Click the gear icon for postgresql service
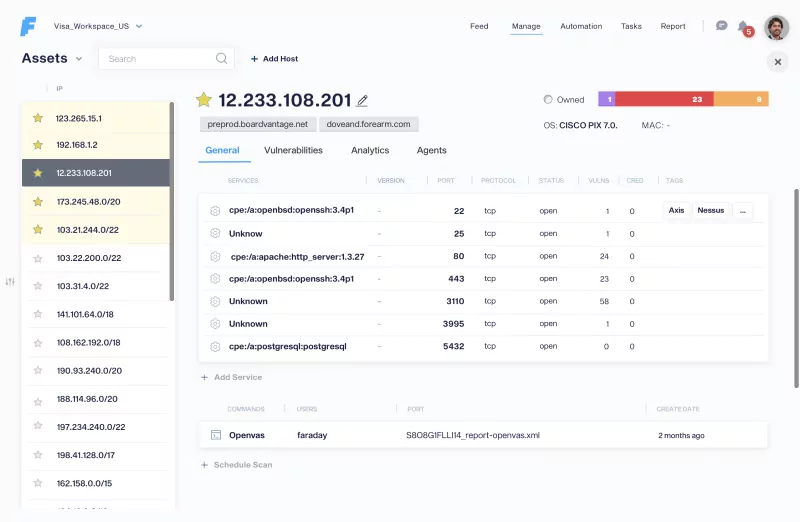800x522 pixels. [x=214, y=346]
